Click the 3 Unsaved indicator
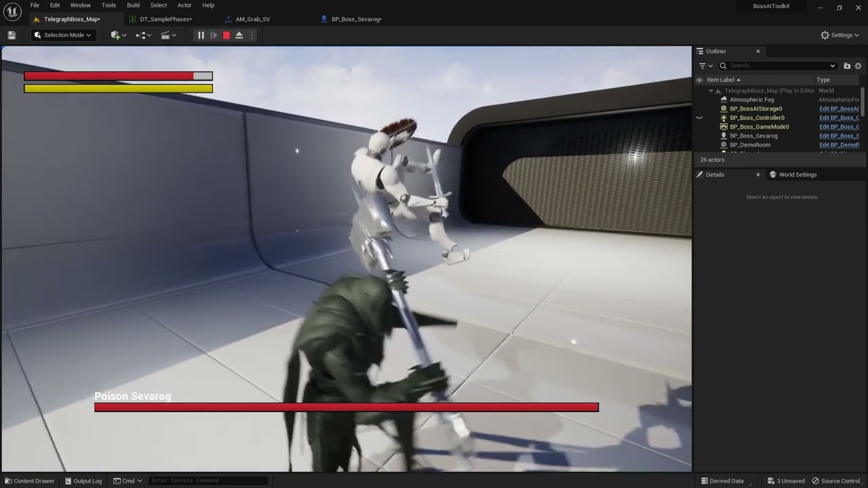Image resolution: width=868 pixels, height=488 pixels. click(786, 481)
